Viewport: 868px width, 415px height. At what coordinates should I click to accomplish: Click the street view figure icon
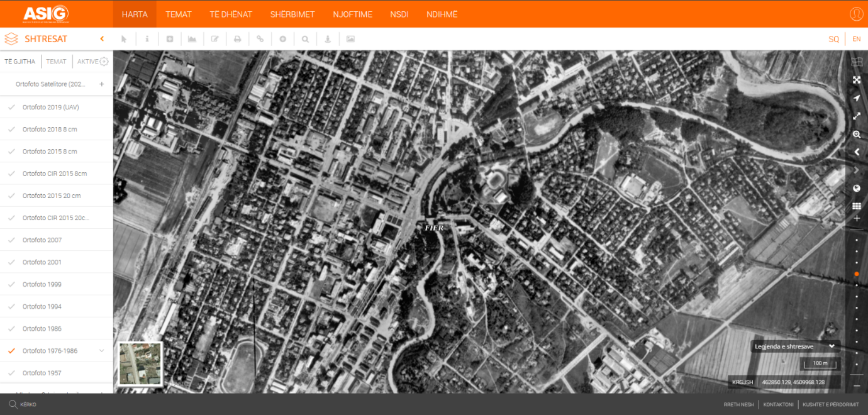click(x=328, y=39)
